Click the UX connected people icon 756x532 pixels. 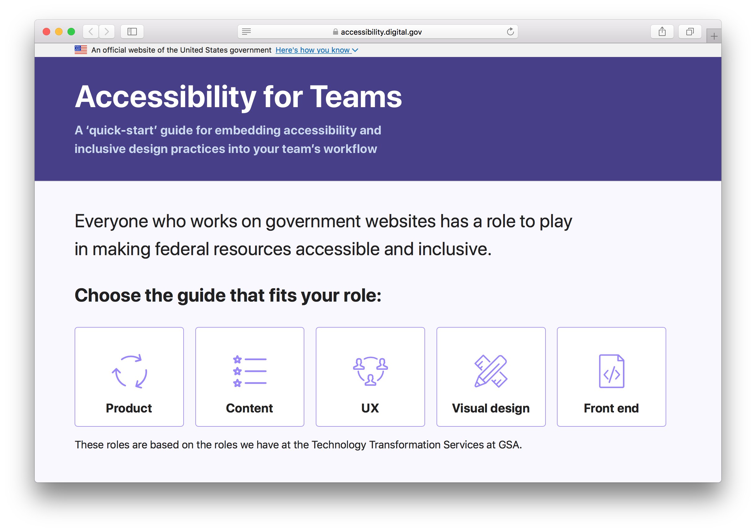371,371
